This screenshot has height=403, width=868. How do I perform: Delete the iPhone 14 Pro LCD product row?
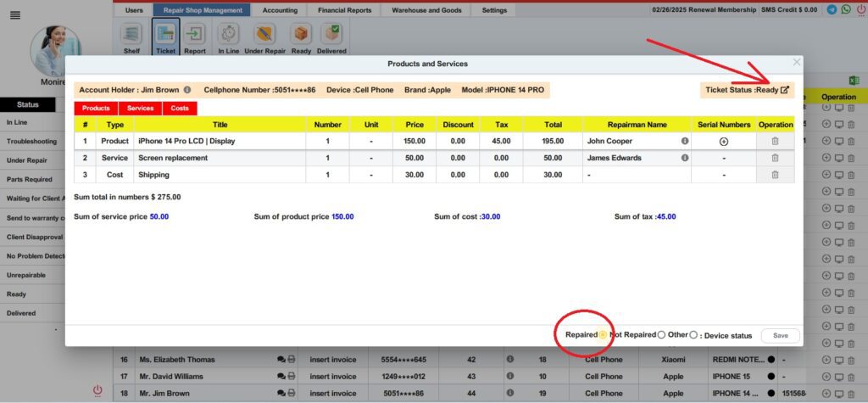pyautogui.click(x=775, y=141)
